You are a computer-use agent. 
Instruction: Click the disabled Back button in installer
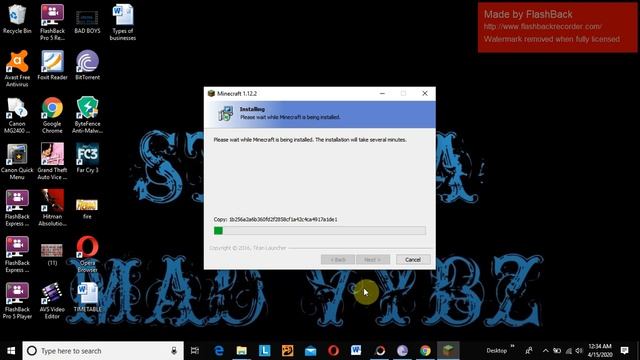338,260
